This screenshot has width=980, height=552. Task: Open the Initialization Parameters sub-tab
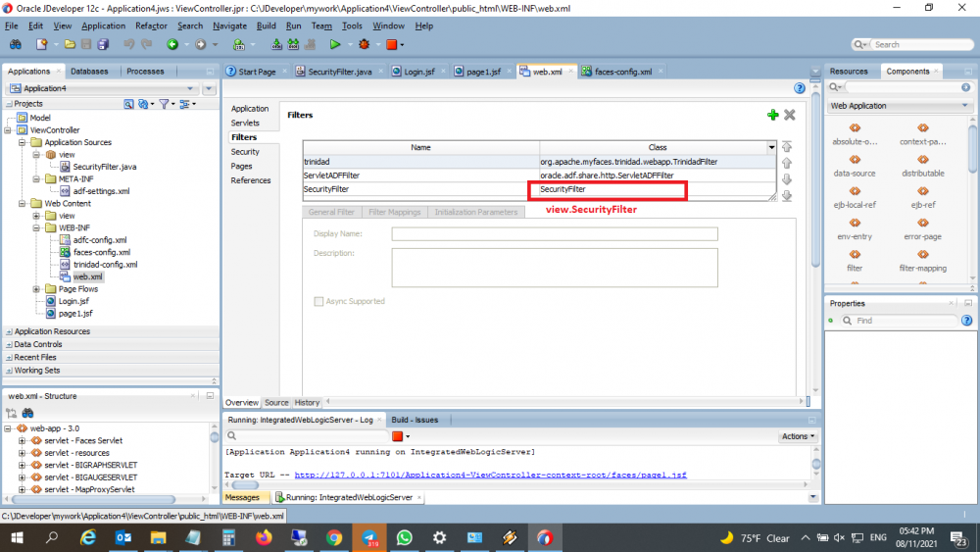coord(476,212)
